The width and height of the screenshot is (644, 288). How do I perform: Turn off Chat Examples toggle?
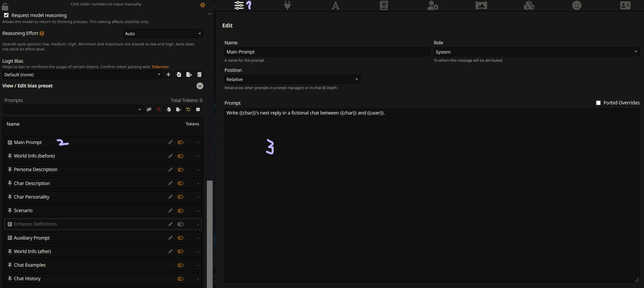(x=180, y=265)
